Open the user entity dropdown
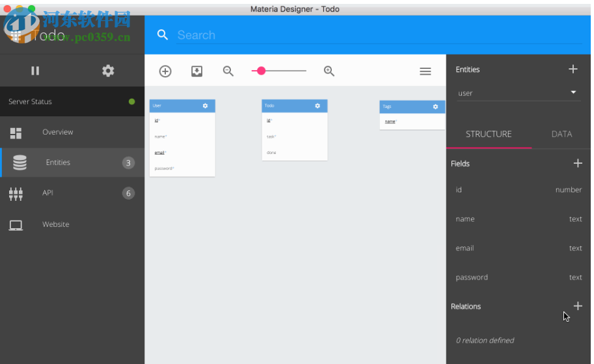 [x=517, y=93]
